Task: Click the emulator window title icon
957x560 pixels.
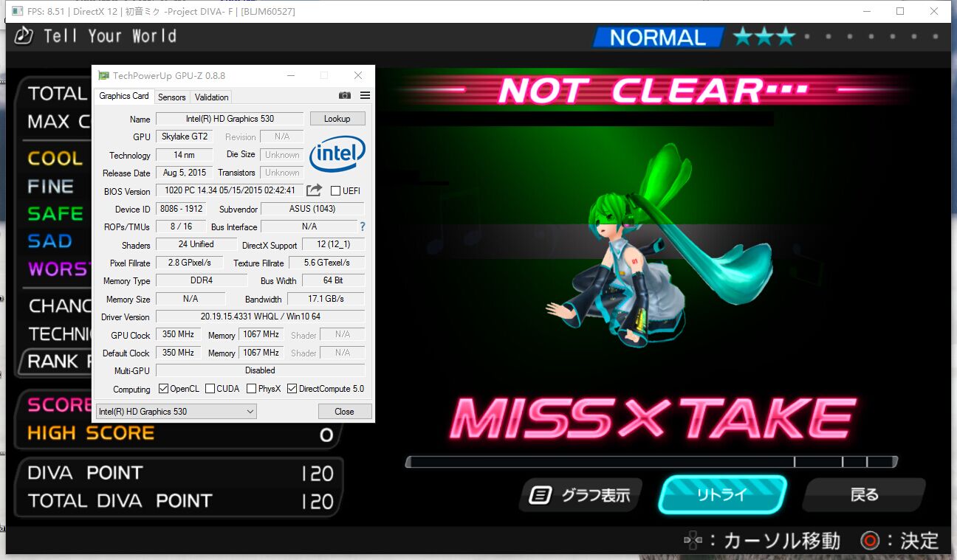Action: pyautogui.click(x=16, y=11)
